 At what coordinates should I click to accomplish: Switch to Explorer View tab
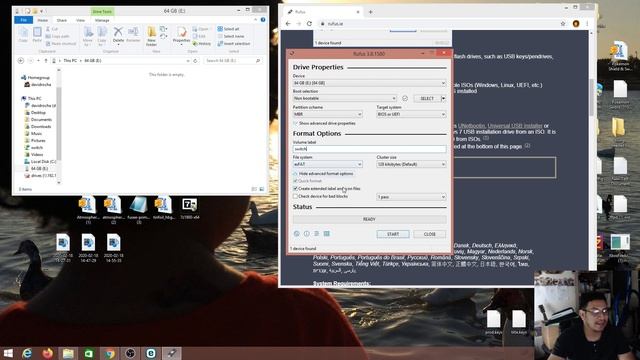(x=80, y=20)
